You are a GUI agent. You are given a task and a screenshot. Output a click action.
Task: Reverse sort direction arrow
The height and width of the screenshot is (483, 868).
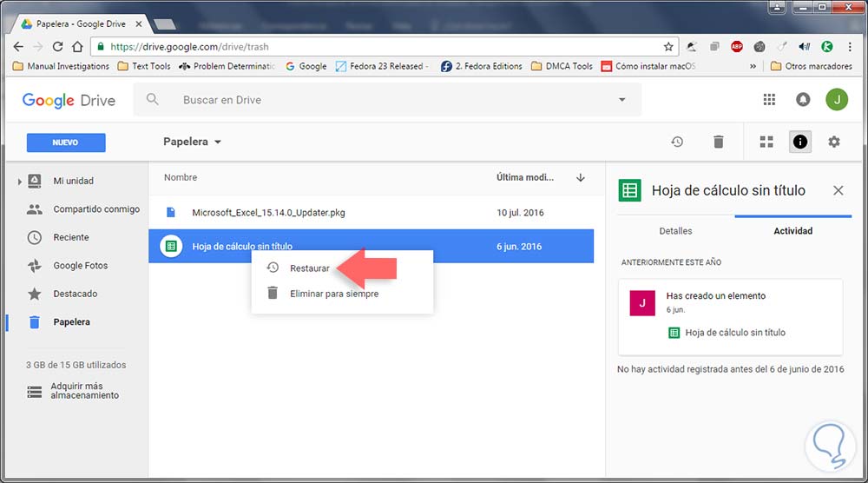point(580,178)
